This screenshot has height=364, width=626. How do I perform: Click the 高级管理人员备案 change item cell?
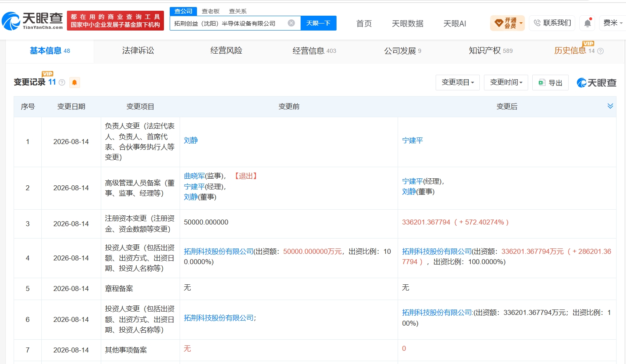click(x=140, y=188)
